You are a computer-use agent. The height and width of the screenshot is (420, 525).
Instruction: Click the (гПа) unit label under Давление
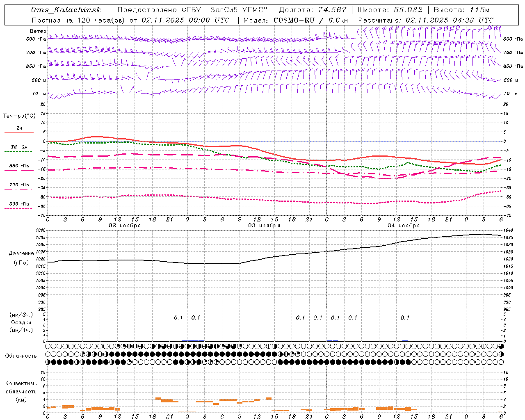click(21, 263)
